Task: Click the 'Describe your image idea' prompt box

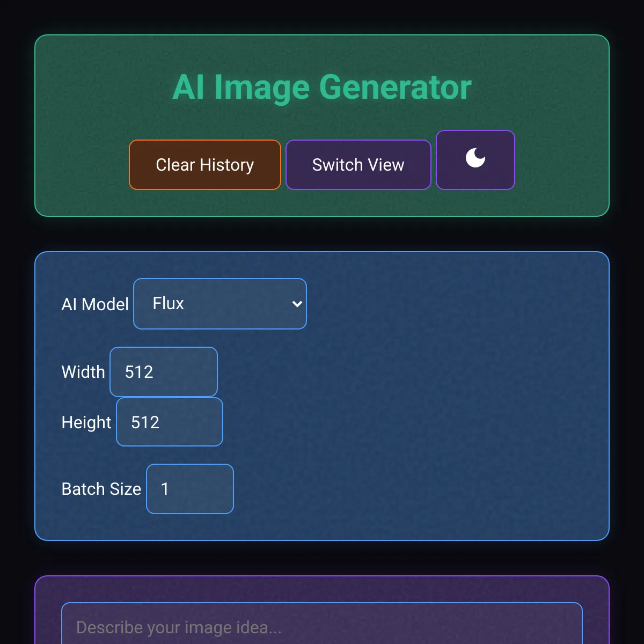Action: tap(322, 624)
